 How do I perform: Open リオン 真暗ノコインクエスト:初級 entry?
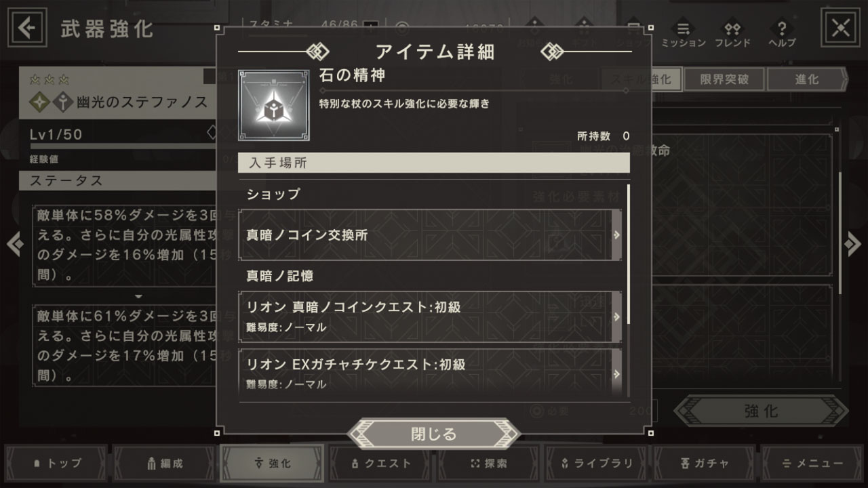[430, 317]
